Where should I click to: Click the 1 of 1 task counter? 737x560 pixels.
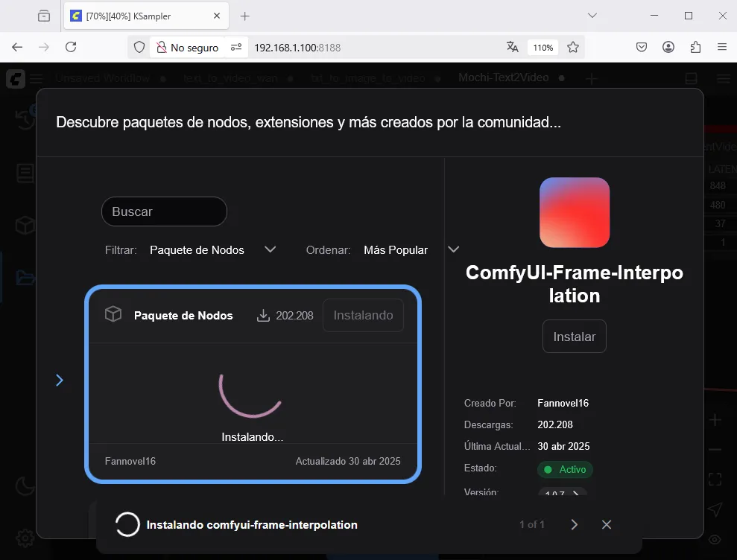point(532,524)
